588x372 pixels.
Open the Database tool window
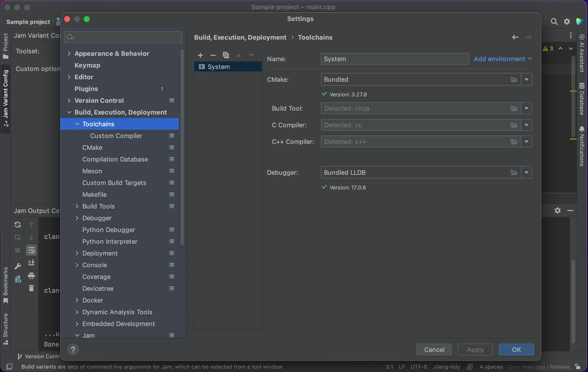(582, 99)
